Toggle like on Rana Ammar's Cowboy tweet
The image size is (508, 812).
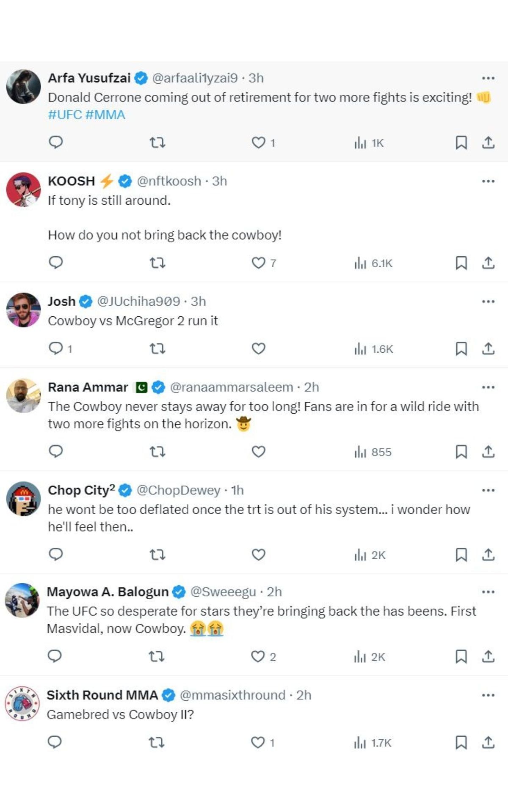[259, 452]
